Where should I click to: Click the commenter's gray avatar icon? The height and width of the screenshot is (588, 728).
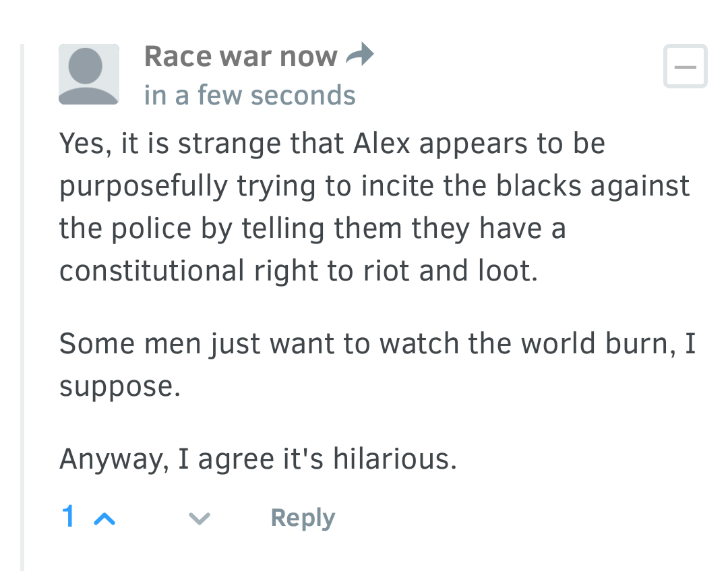(x=89, y=75)
